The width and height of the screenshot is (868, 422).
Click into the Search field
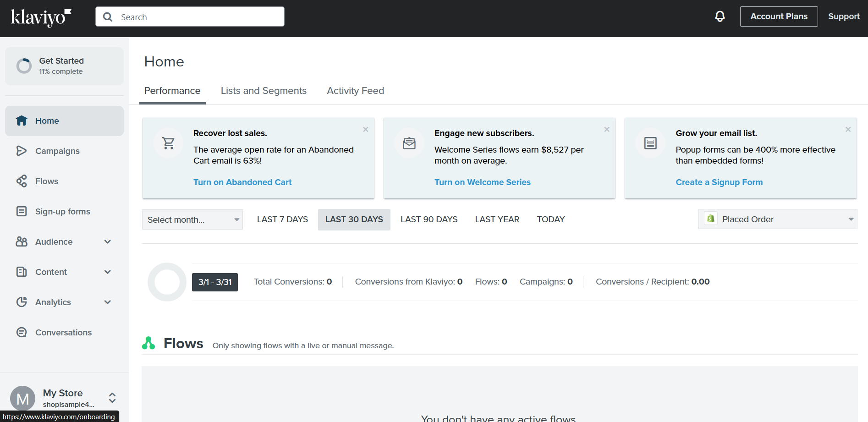click(190, 16)
